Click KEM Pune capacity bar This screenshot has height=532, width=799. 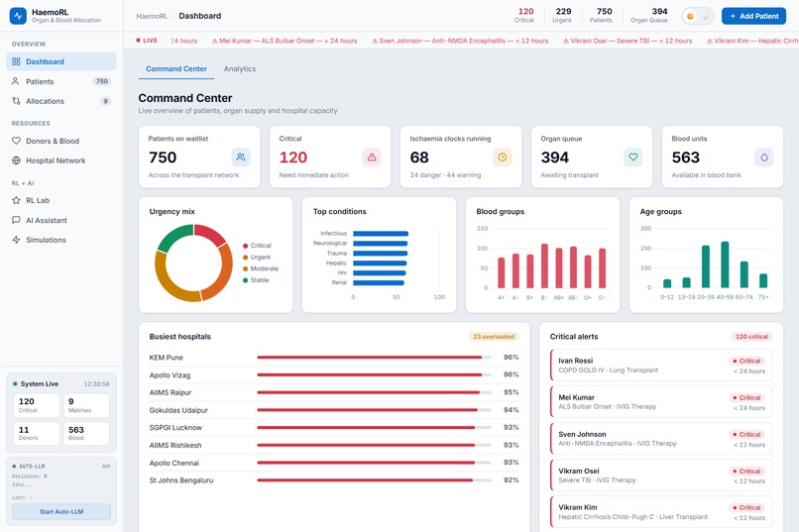374,358
